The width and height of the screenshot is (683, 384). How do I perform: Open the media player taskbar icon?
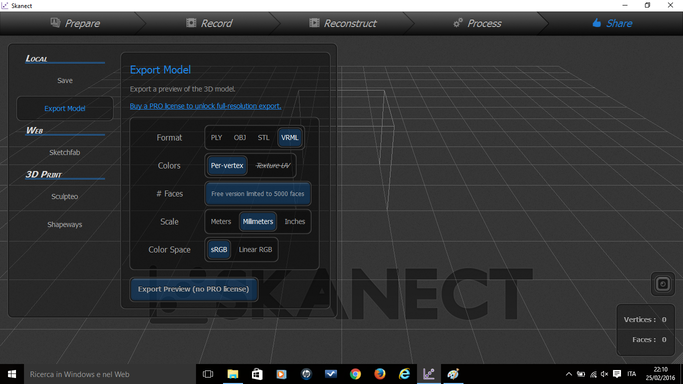(x=281, y=374)
